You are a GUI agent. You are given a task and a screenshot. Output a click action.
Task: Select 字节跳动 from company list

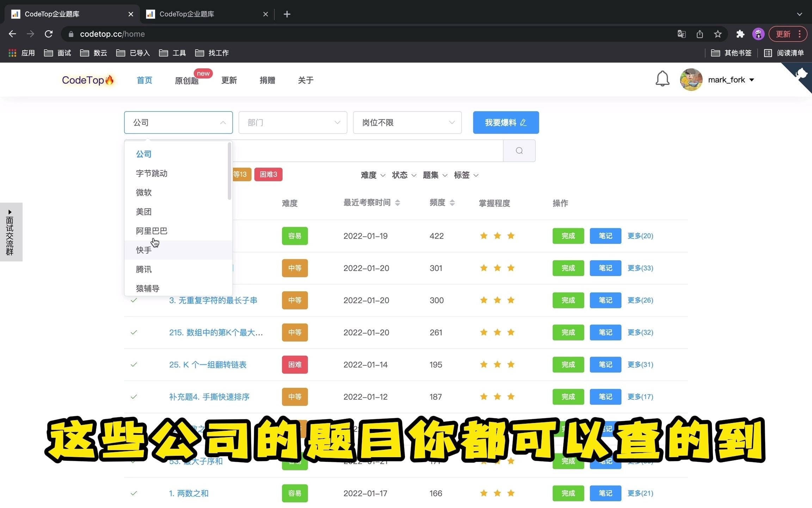[178, 173]
